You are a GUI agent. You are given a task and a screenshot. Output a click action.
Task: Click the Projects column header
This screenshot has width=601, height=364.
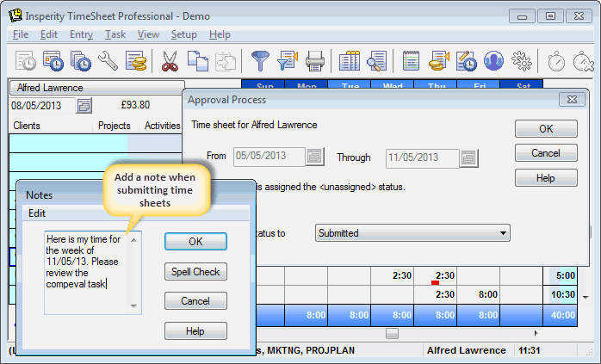[115, 126]
